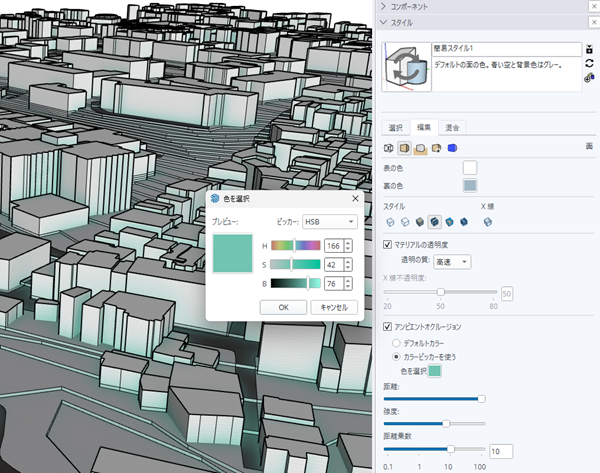Click the キャンセル button
The height and width of the screenshot is (473, 600).
pos(334,308)
